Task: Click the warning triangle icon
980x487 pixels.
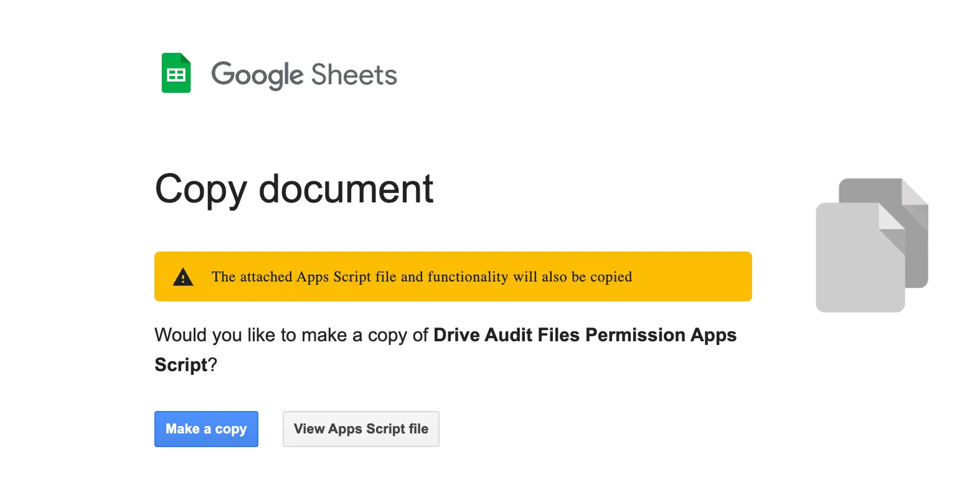Action: coord(183,277)
